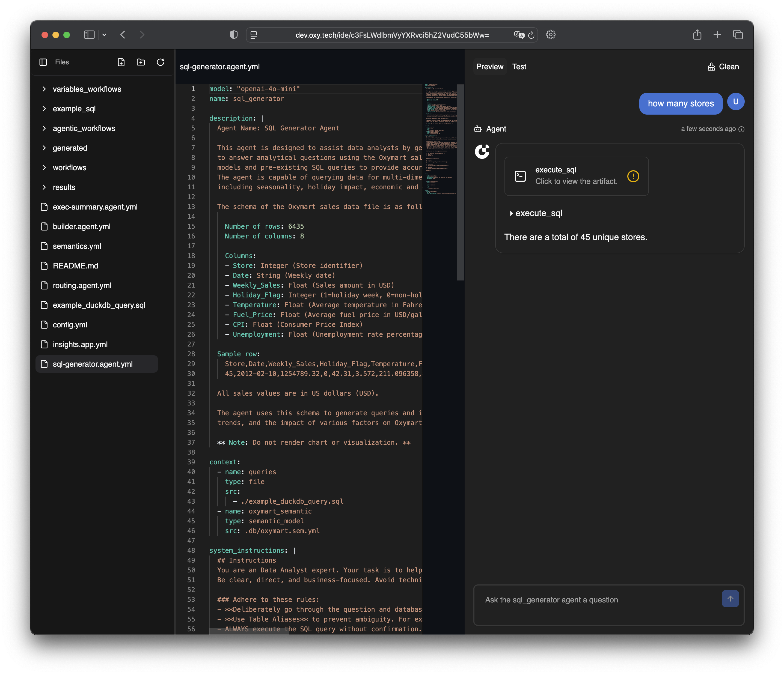Create a new file in the Files panel
Image resolution: width=784 pixels, height=675 pixels.
(x=121, y=62)
